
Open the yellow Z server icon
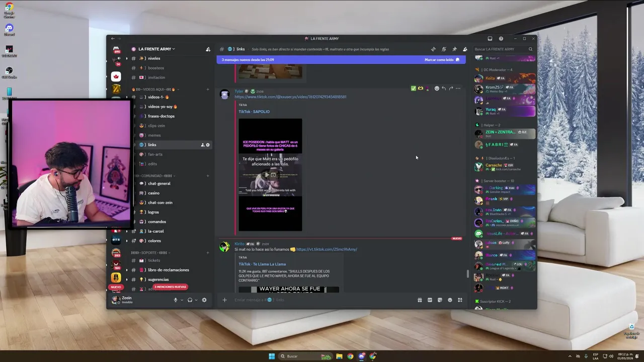pyautogui.click(x=116, y=89)
